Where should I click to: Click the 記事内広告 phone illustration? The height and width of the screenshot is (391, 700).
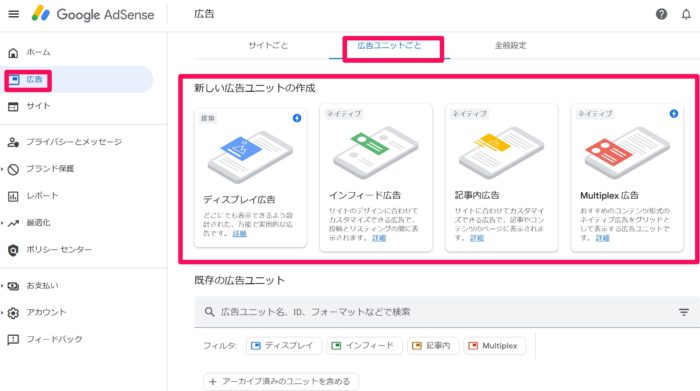click(x=501, y=152)
